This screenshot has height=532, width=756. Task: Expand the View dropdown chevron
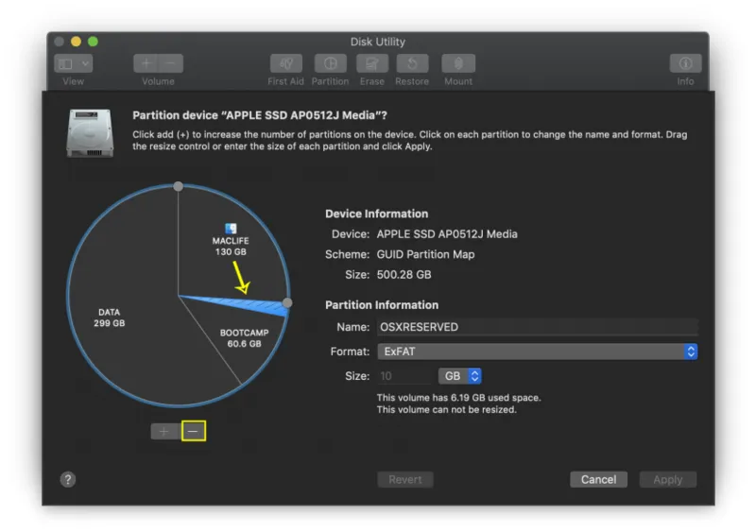click(x=85, y=63)
